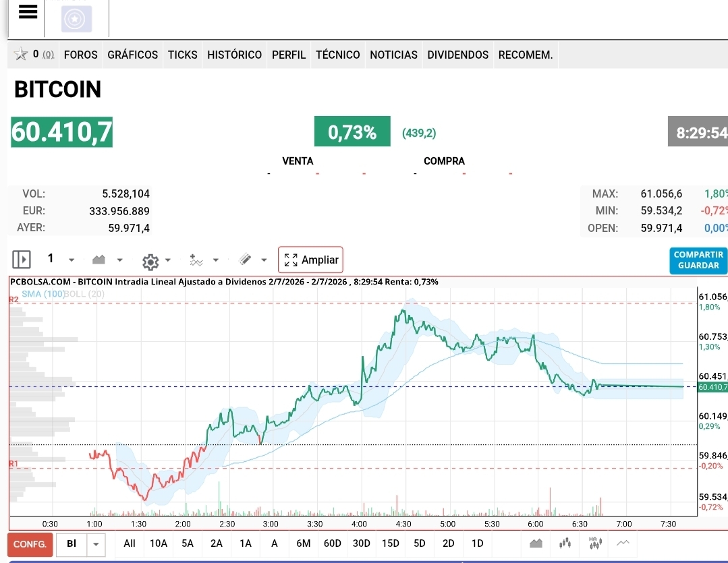The height and width of the screenshot is (563, 728).
Task: Open the GRÁFICOS tab
Action: click(x=133, y=55)
